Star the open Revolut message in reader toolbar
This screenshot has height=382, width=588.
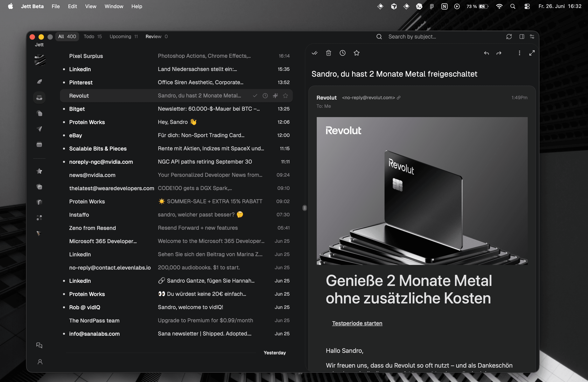(356, 53)
